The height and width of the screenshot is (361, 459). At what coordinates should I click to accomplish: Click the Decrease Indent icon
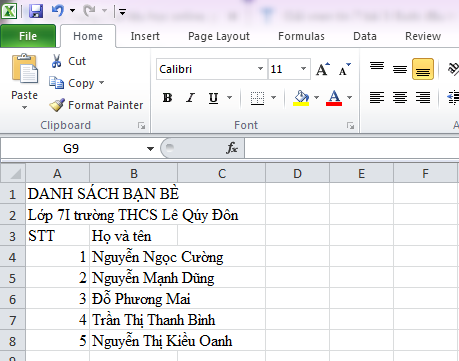pyautogui.click(x=453, y=98)
